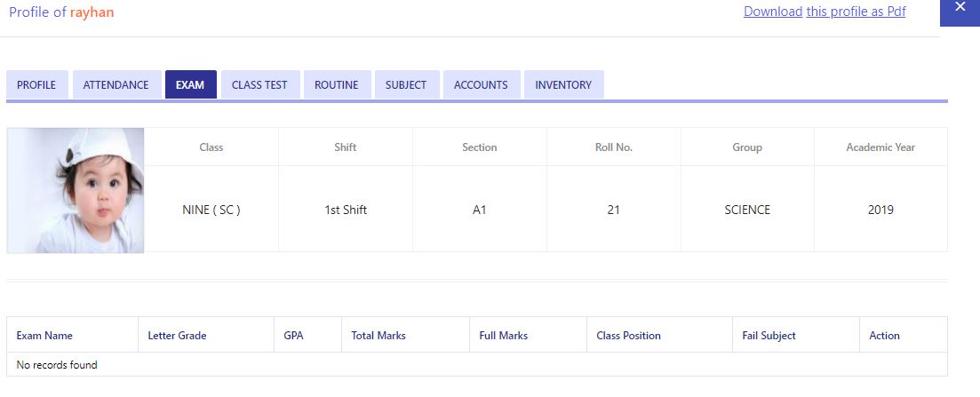Select the EXAM tab
This screenshot has width=980, height=397.
190,84
